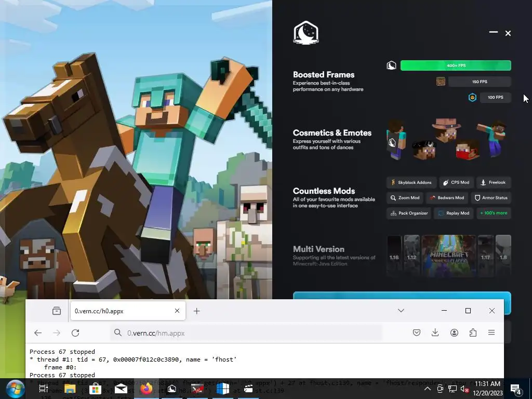Click the Cosmetics & Emotes heading
532x399 pixels.
332,132
